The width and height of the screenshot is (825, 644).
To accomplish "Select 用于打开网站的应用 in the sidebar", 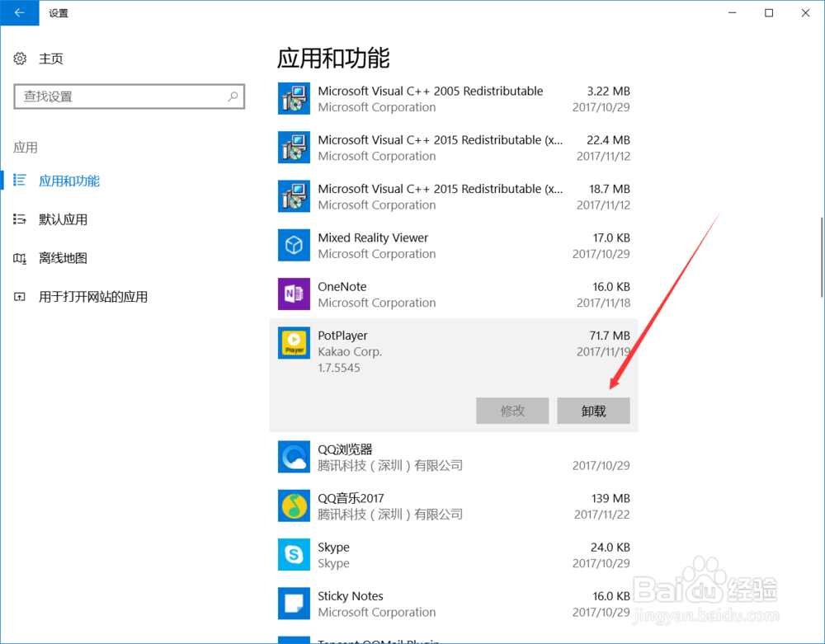I will [x=93, y=297].
